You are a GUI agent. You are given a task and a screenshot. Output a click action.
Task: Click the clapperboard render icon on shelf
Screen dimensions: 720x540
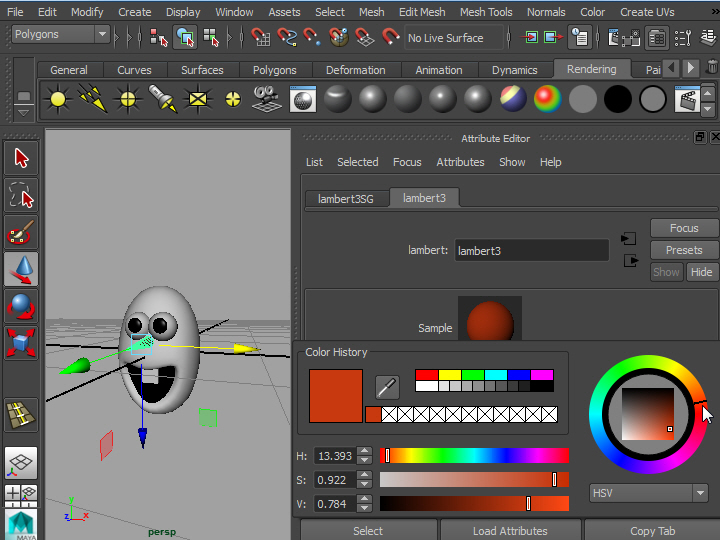point(687,99)
